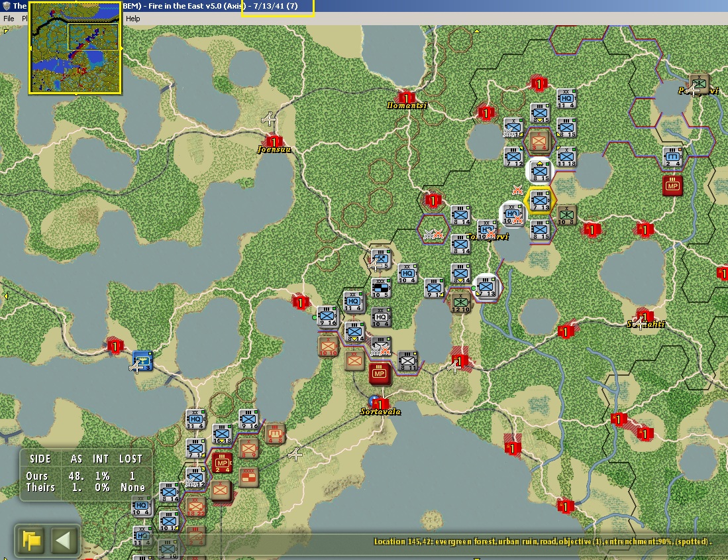Image resolution: width=728 pixels, height=560 pixels.
Task: Select the green brigade in the top-right corner
Action: [x=699, y=84]
